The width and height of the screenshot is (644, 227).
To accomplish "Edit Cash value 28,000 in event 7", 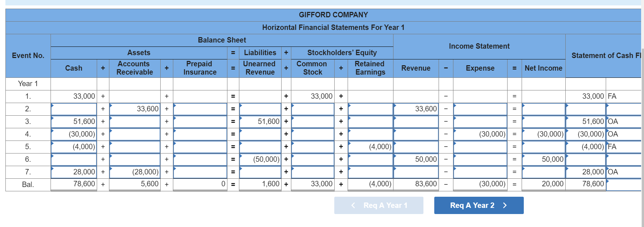I will click(x=74, y=172).
